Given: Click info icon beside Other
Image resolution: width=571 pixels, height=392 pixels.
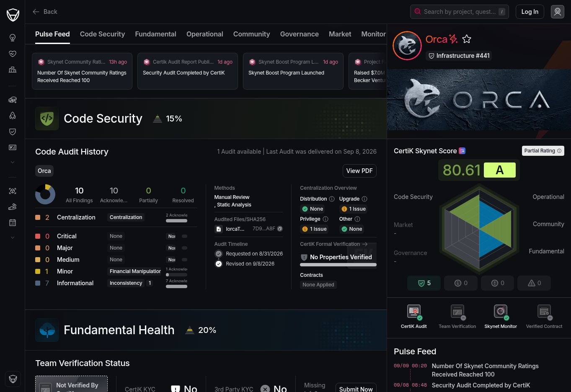Looking at the screenshot, I should 357,219.
